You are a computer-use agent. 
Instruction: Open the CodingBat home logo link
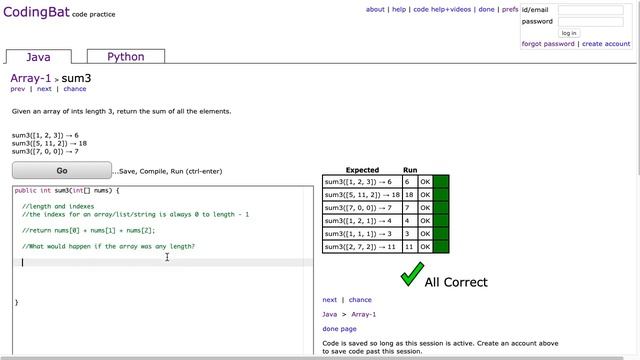pyautogui.click(x=36, y=12)
